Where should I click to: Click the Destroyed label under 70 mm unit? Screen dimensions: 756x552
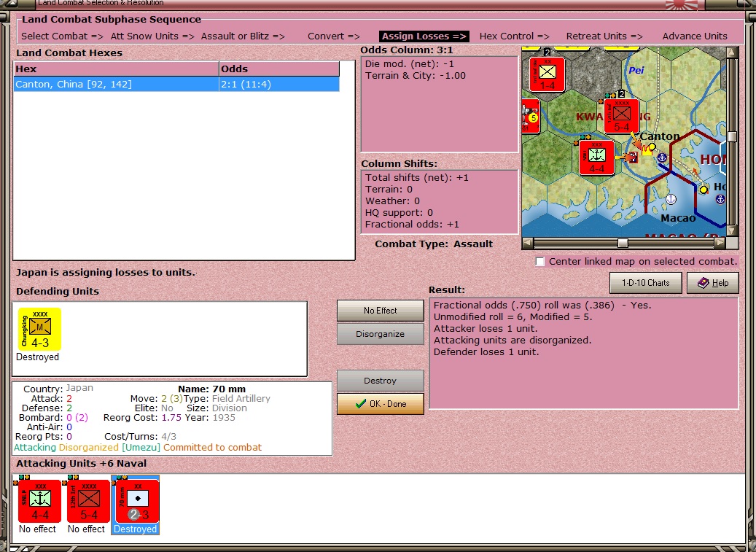(136, 529)
